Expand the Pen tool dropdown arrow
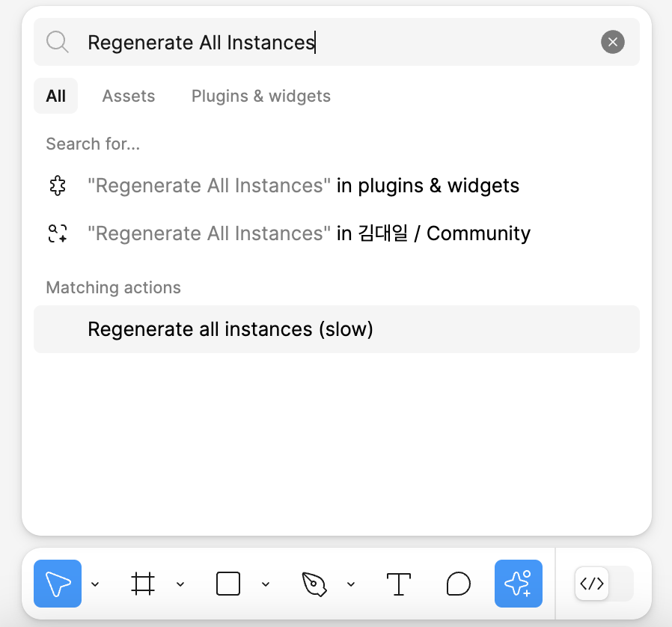Viewport: 672px width, 627px height. pyautogui.click(x=351, y=584)
